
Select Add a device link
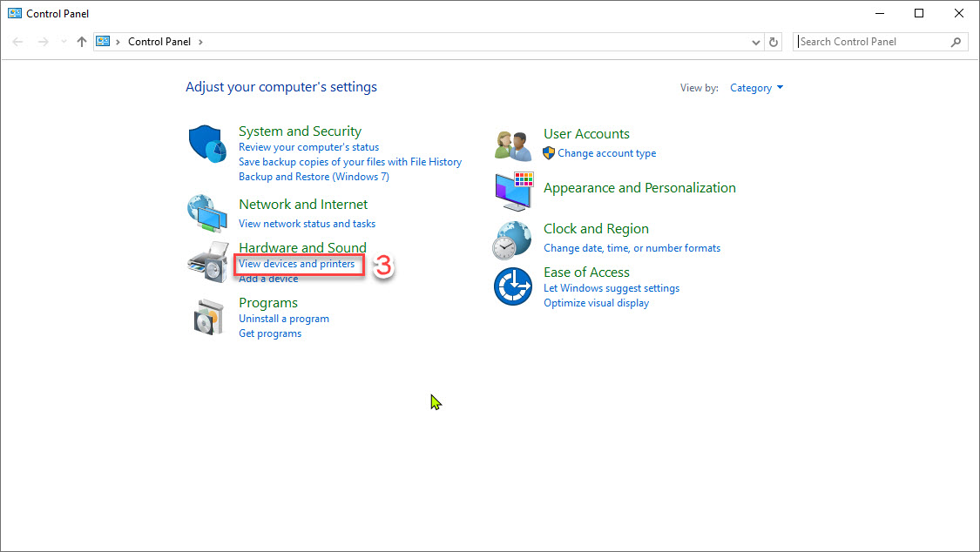coord(268,279)
